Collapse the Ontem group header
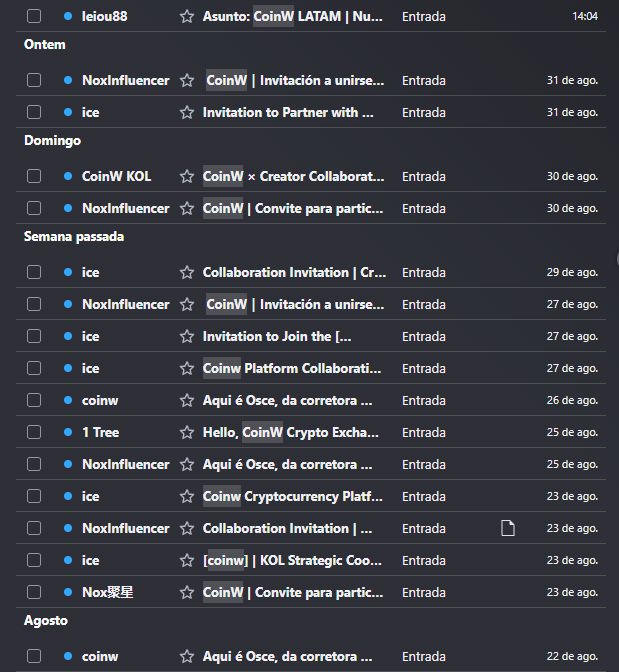Screen dimensions: 619x672 tap(45, 45)
